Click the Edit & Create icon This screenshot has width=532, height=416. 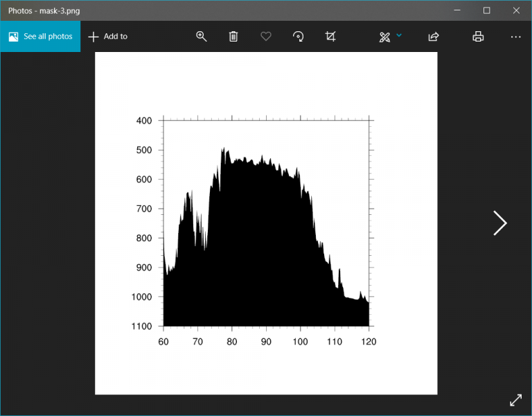pos(384,37)
